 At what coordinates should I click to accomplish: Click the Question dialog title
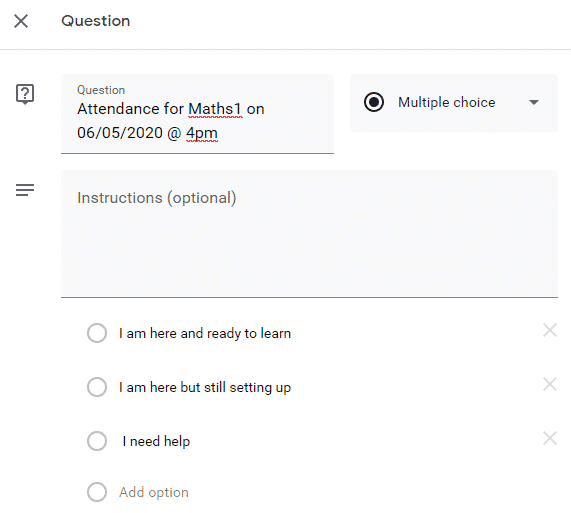point(95,21)
